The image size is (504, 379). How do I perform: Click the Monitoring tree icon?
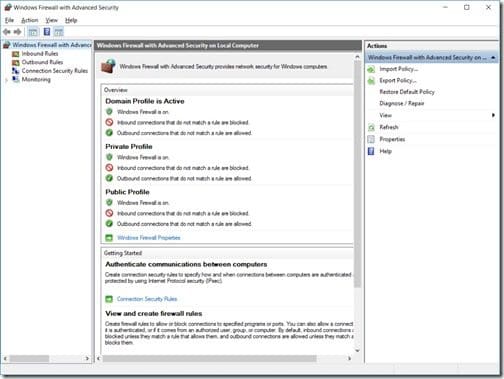(16, 79)
